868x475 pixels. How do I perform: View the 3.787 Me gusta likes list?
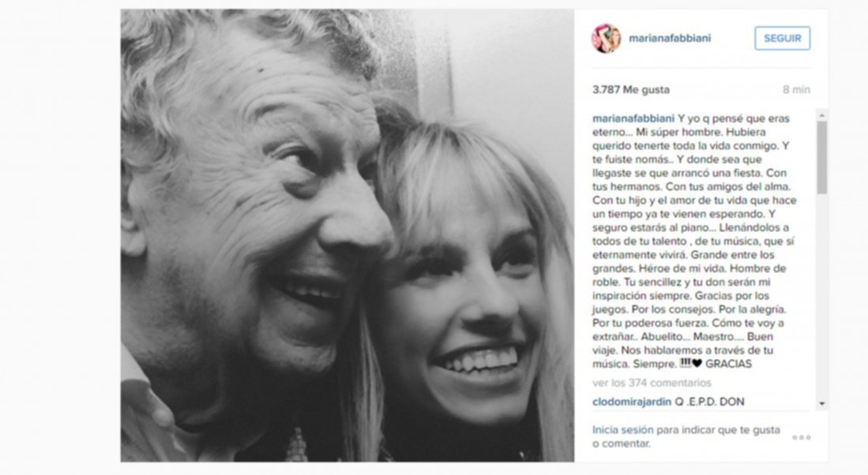coord(631,90)
